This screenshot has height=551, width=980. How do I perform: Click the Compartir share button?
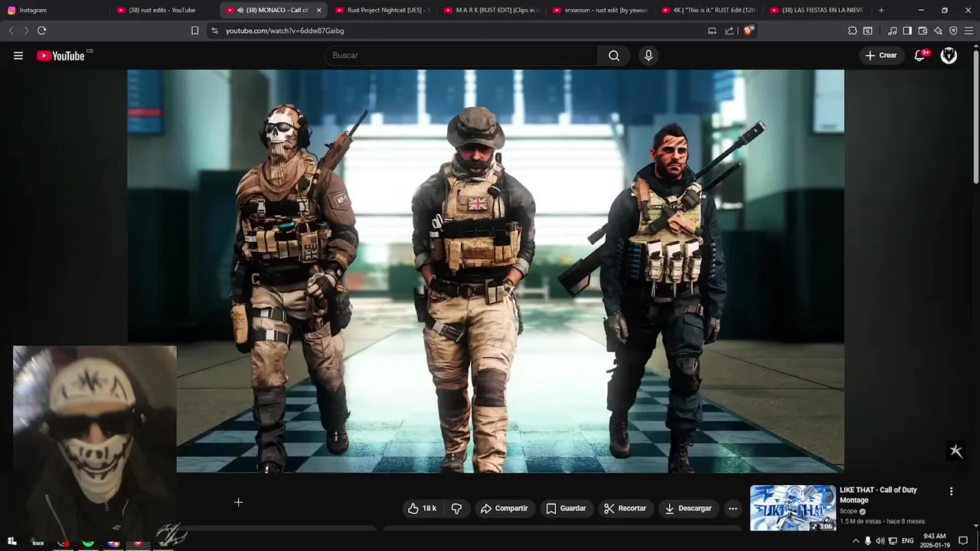(x=504, y=508)
